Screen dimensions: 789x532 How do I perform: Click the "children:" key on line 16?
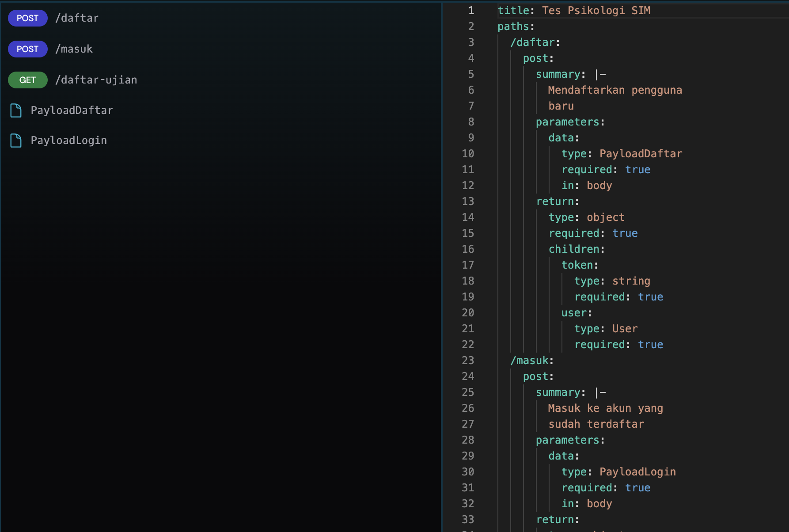(577, 249)
